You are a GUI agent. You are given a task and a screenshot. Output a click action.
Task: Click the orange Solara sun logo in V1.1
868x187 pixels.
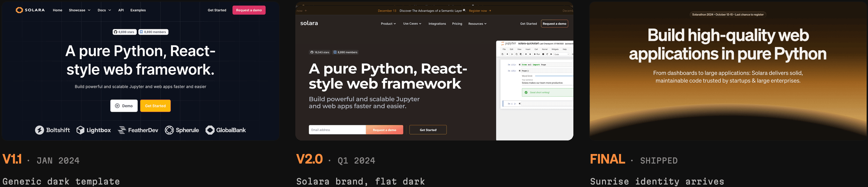coord(19,10)
